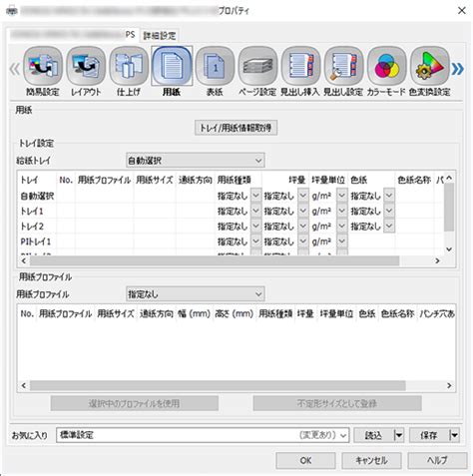The height and width of the screenshot is (476, 473).
Task: Open 用紙種類 dropdown for トレイ2 row
Action: (x=255, y=226)
